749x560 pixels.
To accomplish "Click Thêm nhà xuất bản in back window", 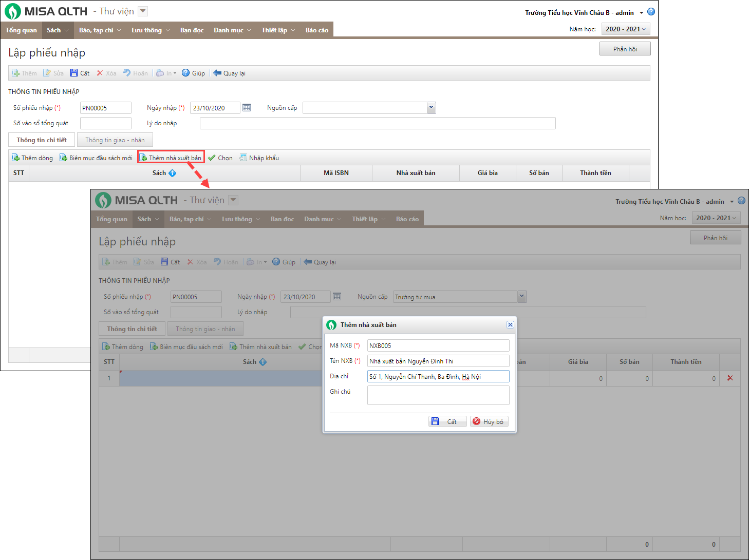I will tap(171, 158).
